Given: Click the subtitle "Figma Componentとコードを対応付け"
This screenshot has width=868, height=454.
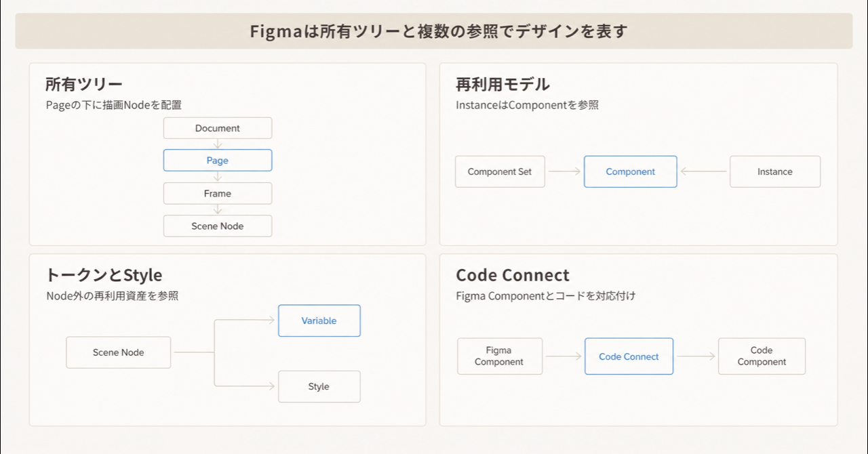Looking at the screenshot, I should coord(545,296).
